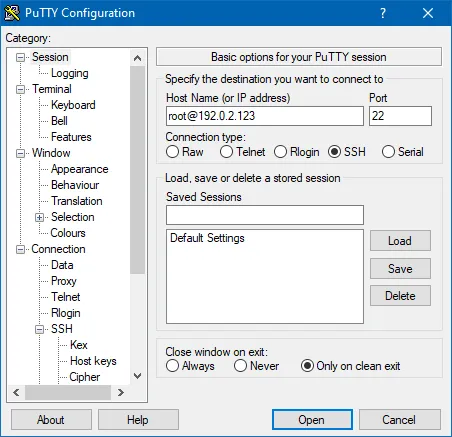Image resolution: width=452 pixels, height=437 pixels.
Task: Click category tree scroll left arrow
Action: pyautogui.click(x=16, y=392)
